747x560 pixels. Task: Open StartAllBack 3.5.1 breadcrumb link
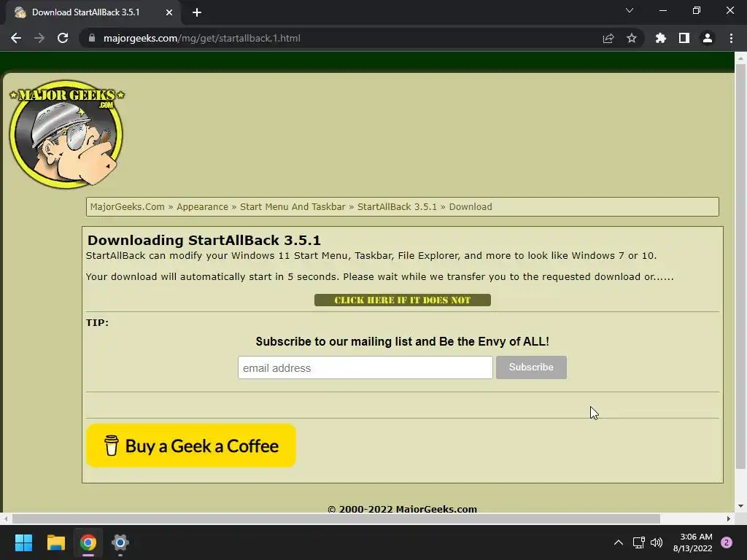click(x=397, y=206)
